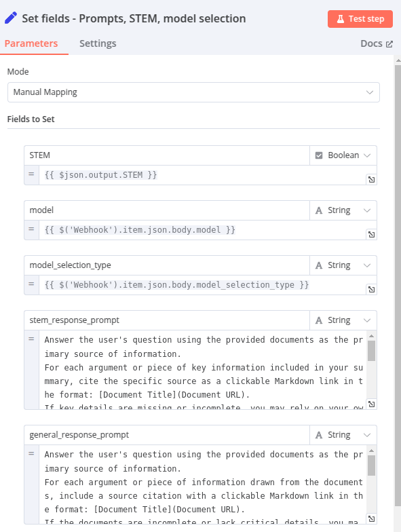This screenshot has width=401, height=532.
Task: Toggle the equals expression marker for model
Action: (x=31, y=229)
